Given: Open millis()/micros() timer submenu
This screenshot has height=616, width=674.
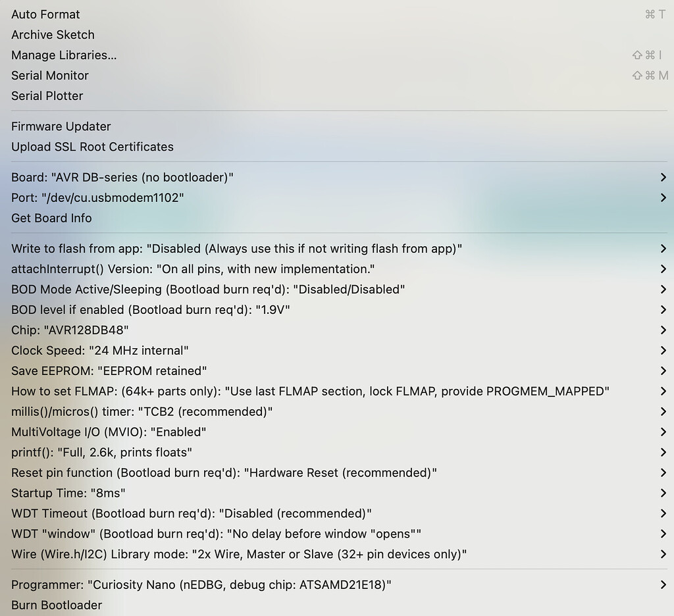Looking at the screenshot, I should pos(337,411).
